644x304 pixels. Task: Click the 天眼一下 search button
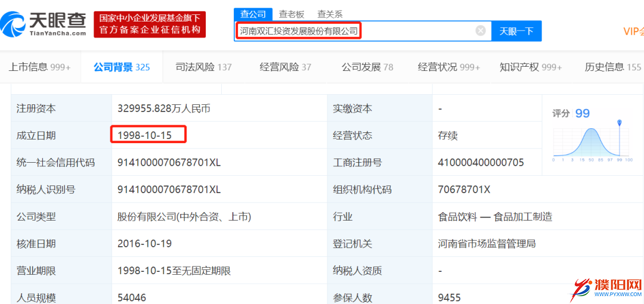tap(516, 31)
